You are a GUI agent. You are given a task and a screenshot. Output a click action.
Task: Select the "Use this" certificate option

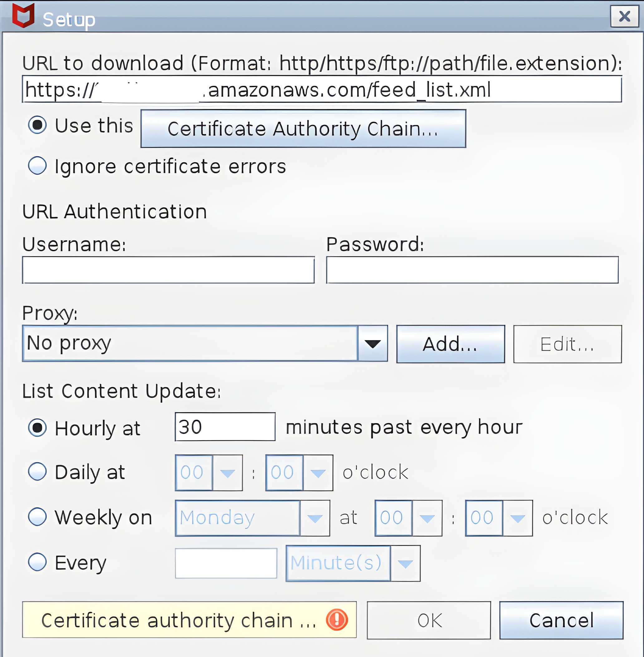point(38,126)
